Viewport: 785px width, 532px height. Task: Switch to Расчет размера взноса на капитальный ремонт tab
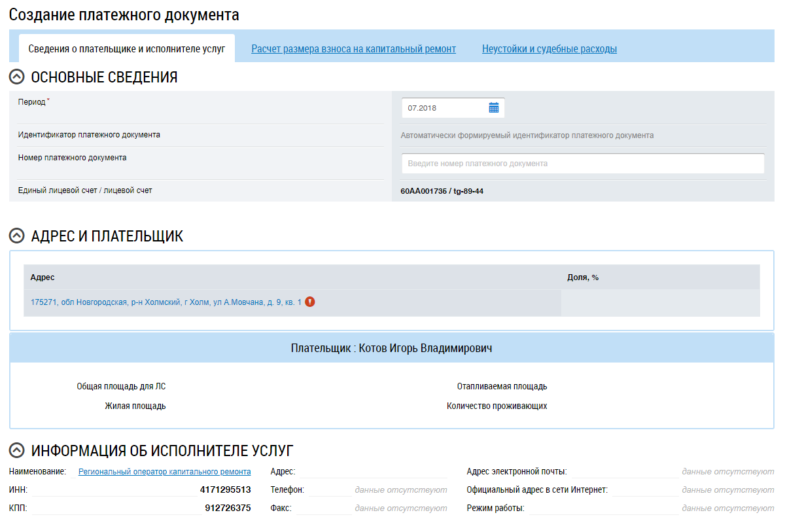353,49
